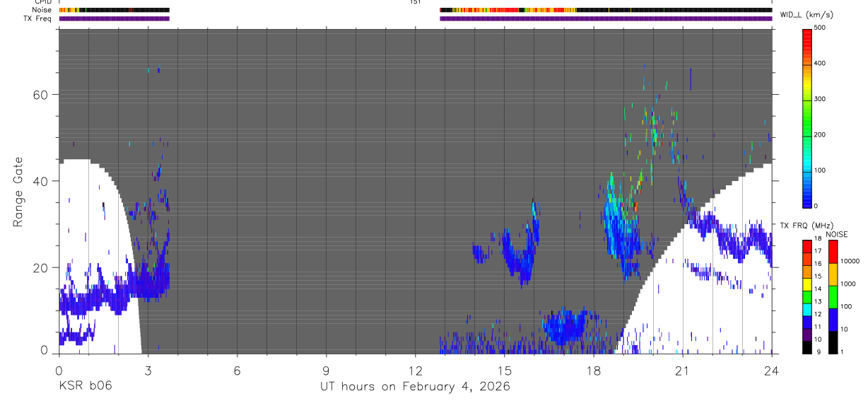Pick the black 1–10 NOISE colorbar segment
The width and height of the screenshot is (868, 401).
pyautogui.click(x=833, y=342)
